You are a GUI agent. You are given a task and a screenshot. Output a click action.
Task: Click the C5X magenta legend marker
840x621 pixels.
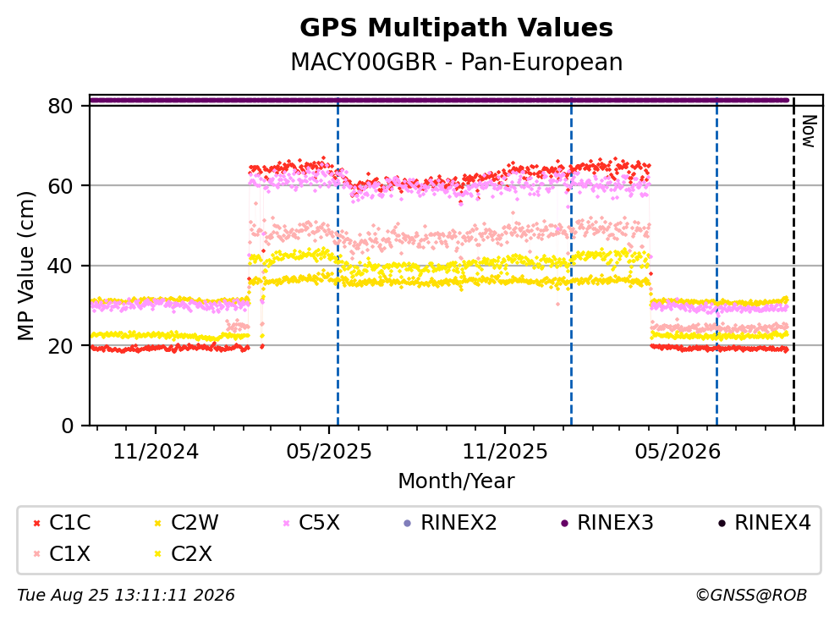point(286,524)
